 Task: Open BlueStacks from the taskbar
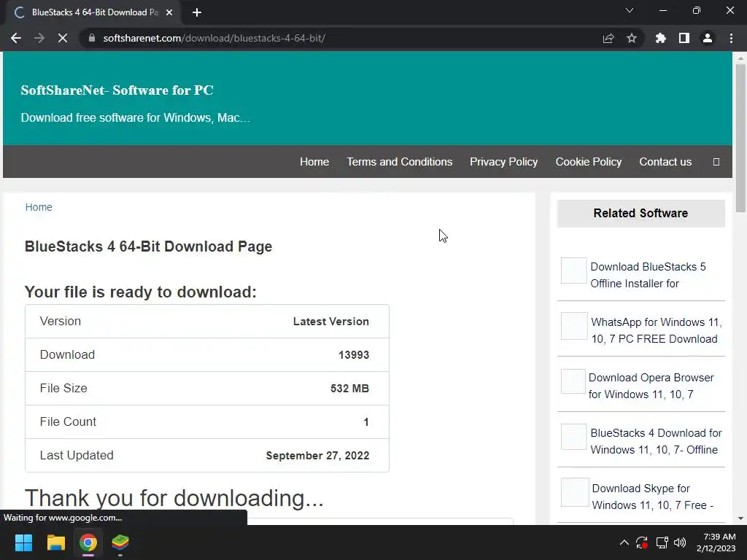coord(120,542)
